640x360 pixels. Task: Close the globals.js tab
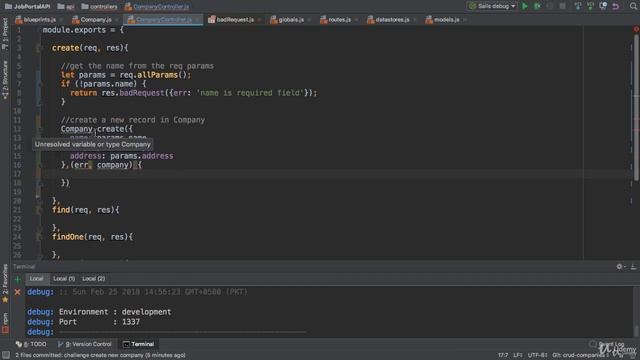(309, 20)
